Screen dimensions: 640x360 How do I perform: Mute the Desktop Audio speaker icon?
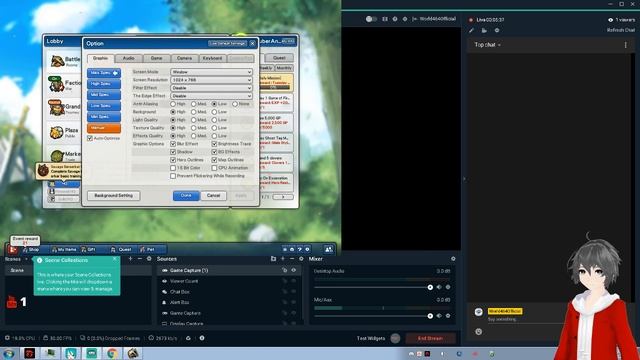pyautogui.click(x=439, y=287)
